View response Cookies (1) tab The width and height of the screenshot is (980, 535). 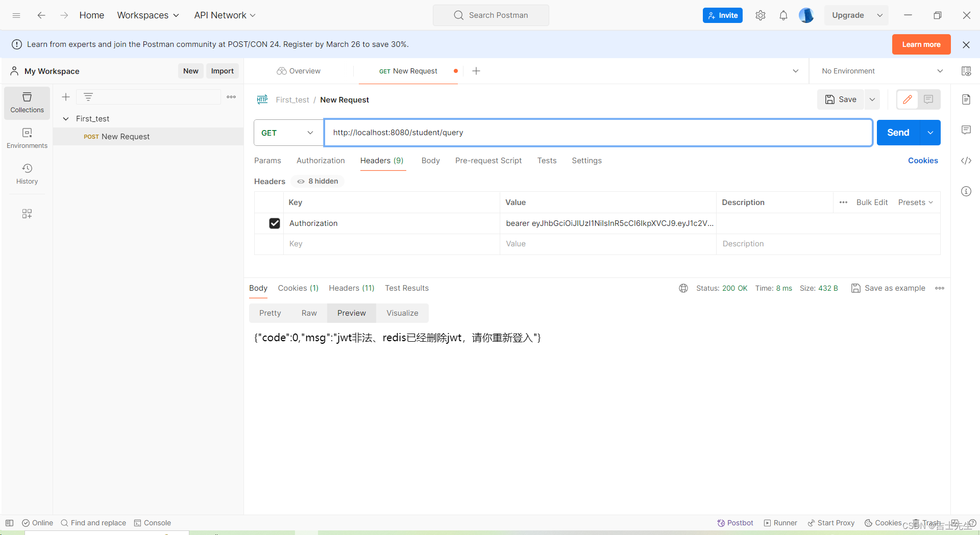(298, 288)
